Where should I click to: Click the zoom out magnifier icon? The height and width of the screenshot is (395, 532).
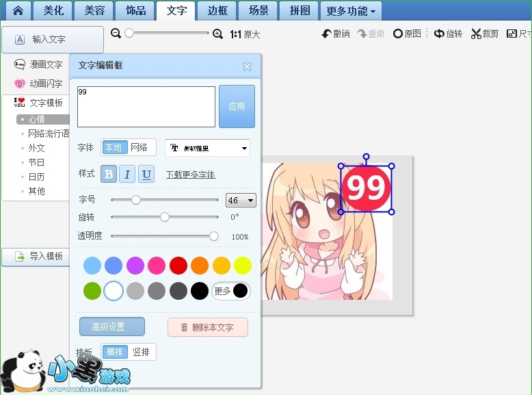[116, 34]
